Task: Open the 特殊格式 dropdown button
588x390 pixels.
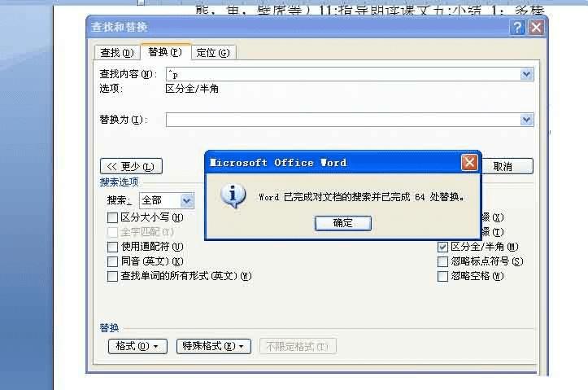Action: 214,346
